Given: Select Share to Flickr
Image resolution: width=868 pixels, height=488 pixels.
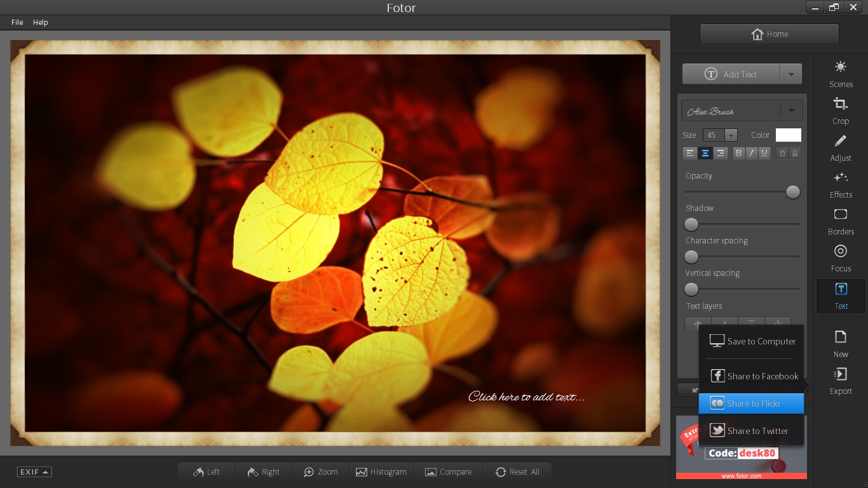Looking at the screenshot, I should pos(752,403).
